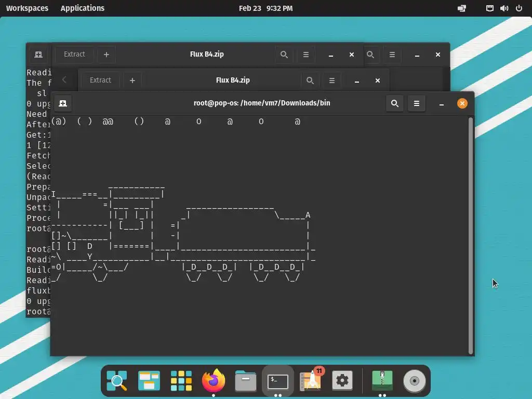The image size is (532, 399).
Task: Open the network status icon in top bar
Action: (x=489, y=8)
